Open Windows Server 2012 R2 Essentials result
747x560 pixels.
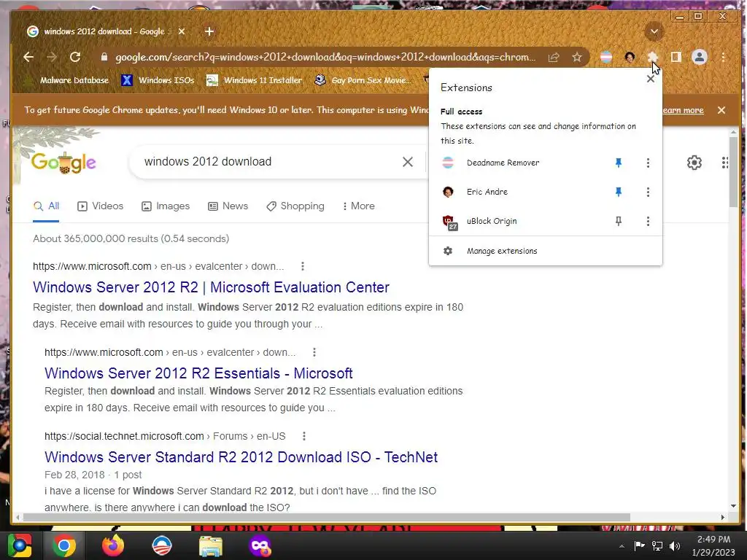tap(198, 373)
